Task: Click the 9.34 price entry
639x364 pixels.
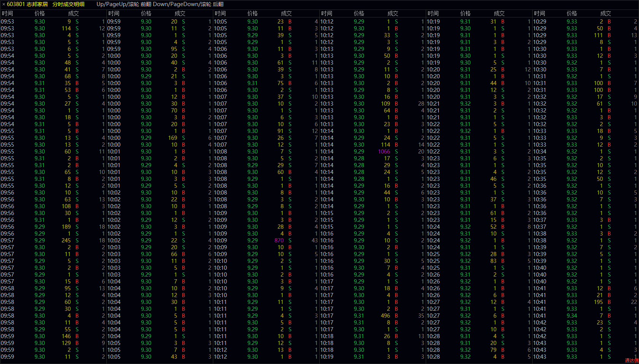Action: [x=572, y=316]
